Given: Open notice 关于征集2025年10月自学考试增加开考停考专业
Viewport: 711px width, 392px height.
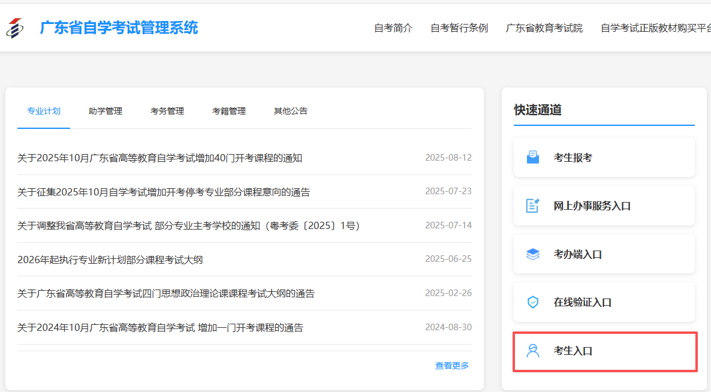Looking at the screenshot, I should tap(164, 192).
